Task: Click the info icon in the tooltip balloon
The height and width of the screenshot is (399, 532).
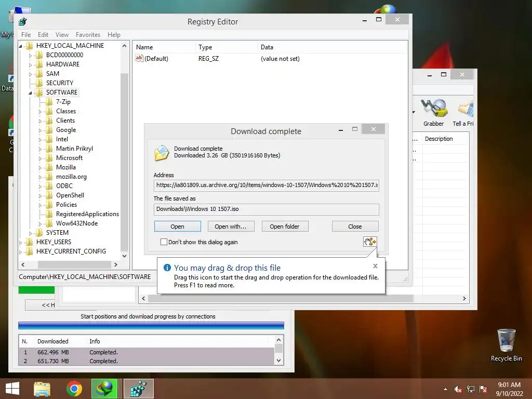Action: click(x=167, y=268)
